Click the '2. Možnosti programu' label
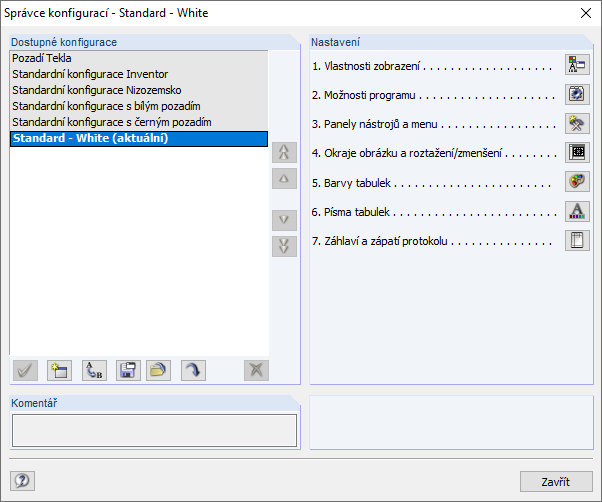The image size is (602, 502). click(364, 95)
